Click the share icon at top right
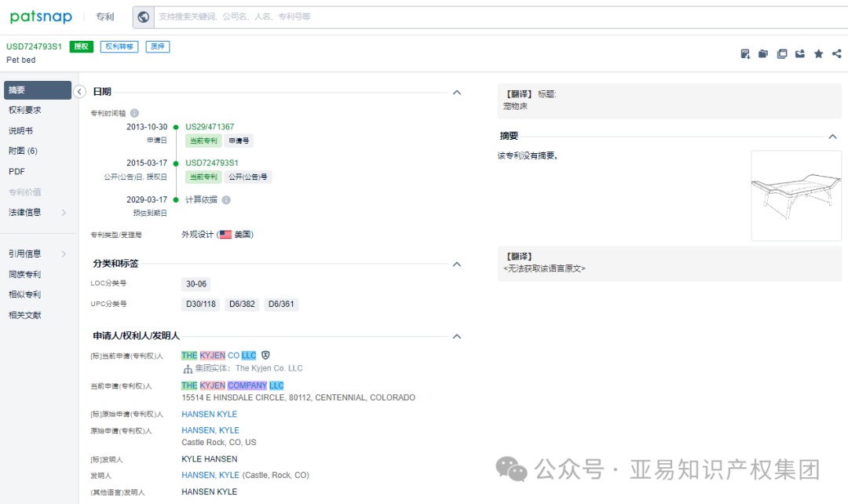The height and width of the screenshot is (504, 848). (x=837, y=53)
